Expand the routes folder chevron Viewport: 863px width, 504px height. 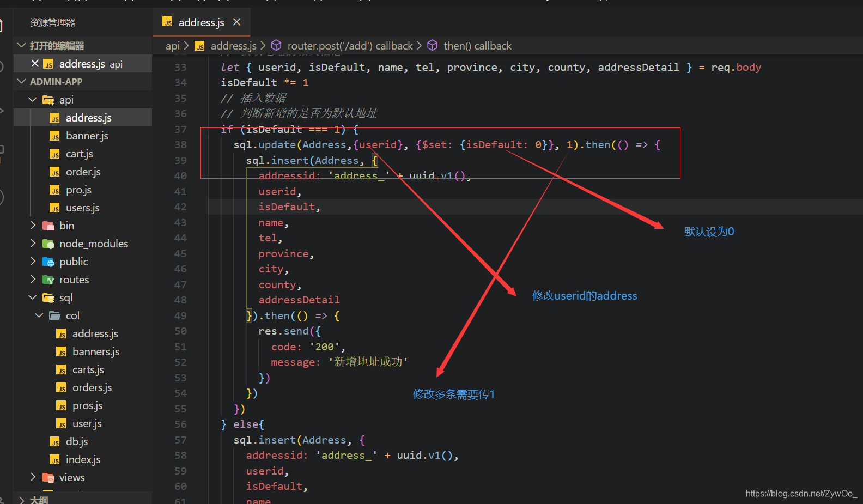point(33,280)
